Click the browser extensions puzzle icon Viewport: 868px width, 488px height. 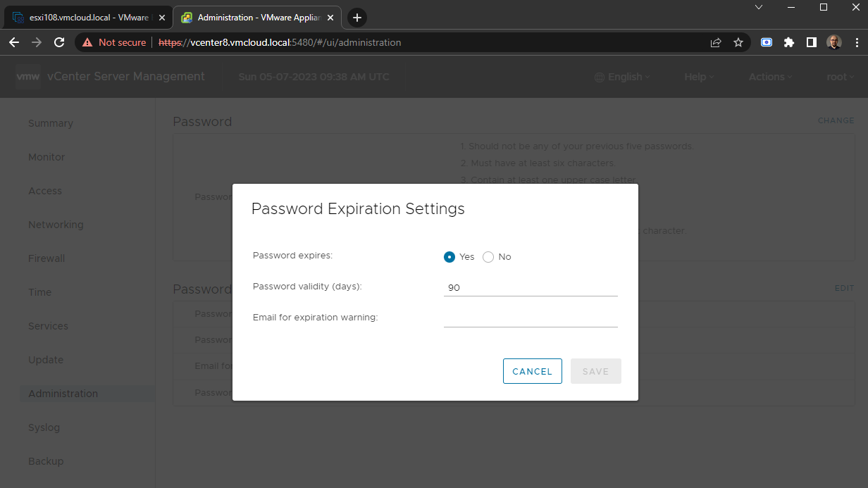tap(789, 42)
